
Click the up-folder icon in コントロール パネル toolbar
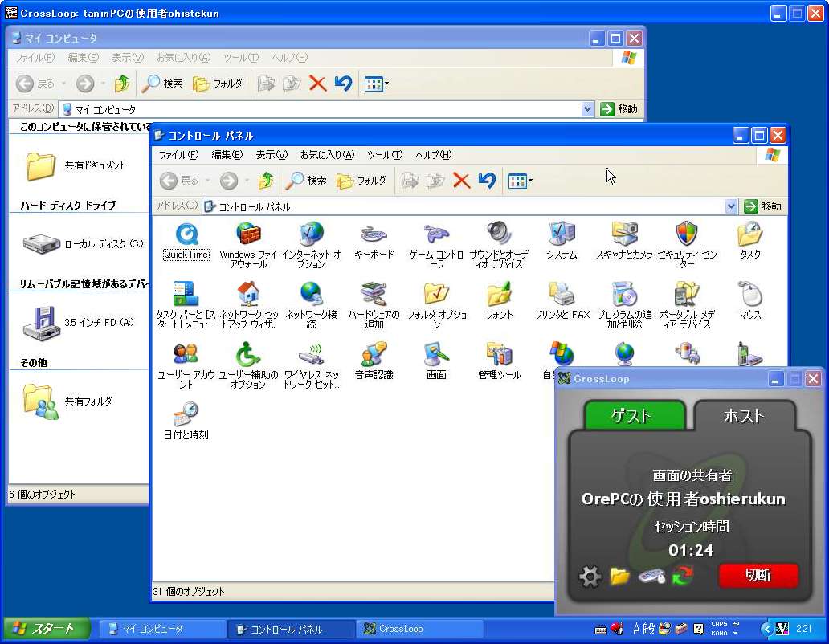(x=266, y=181)
